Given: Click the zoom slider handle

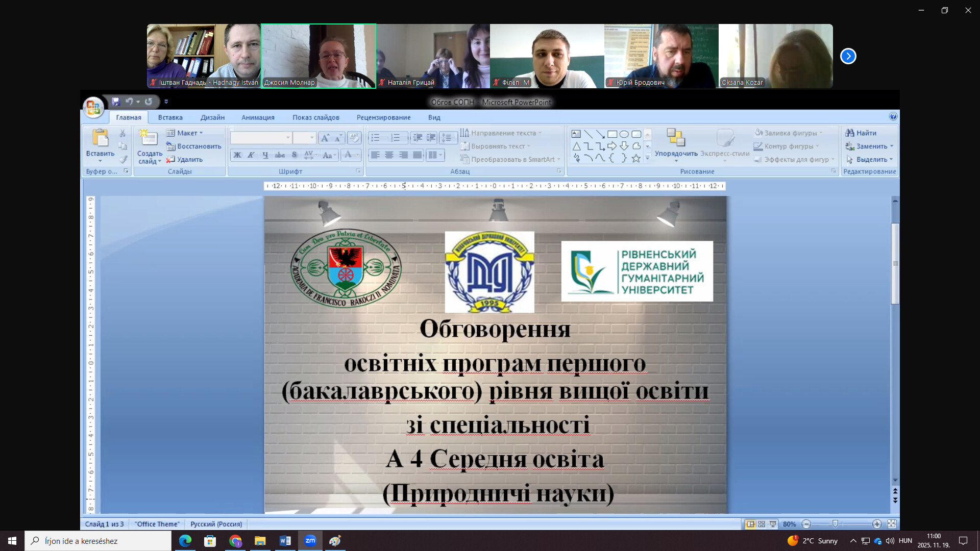Looking at the screenshot, I should [x=835, y=524].
